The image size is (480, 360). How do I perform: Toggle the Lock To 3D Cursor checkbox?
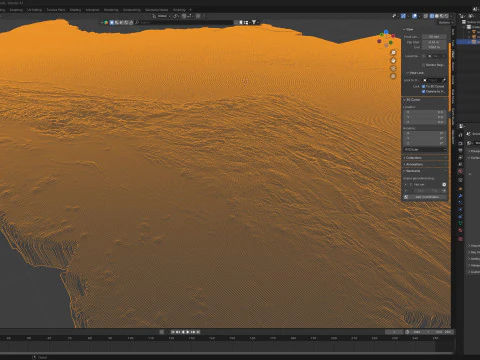click(424, 86)
